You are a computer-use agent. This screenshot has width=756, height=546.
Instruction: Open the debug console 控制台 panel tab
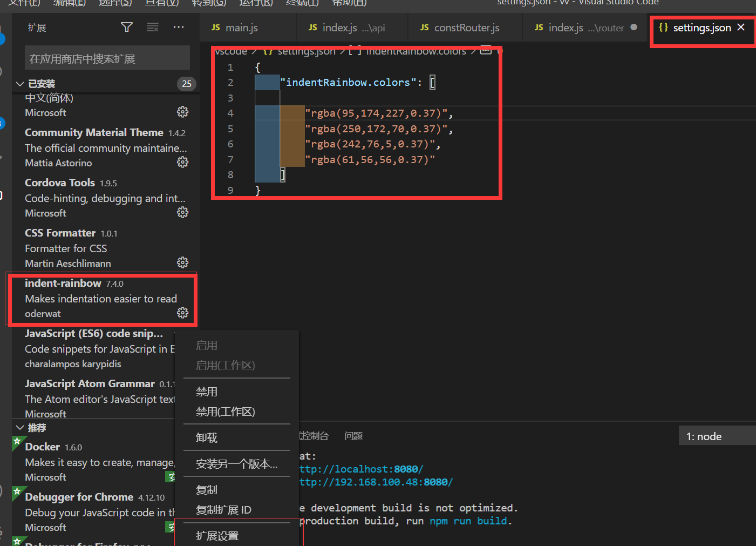coord(314,436)
